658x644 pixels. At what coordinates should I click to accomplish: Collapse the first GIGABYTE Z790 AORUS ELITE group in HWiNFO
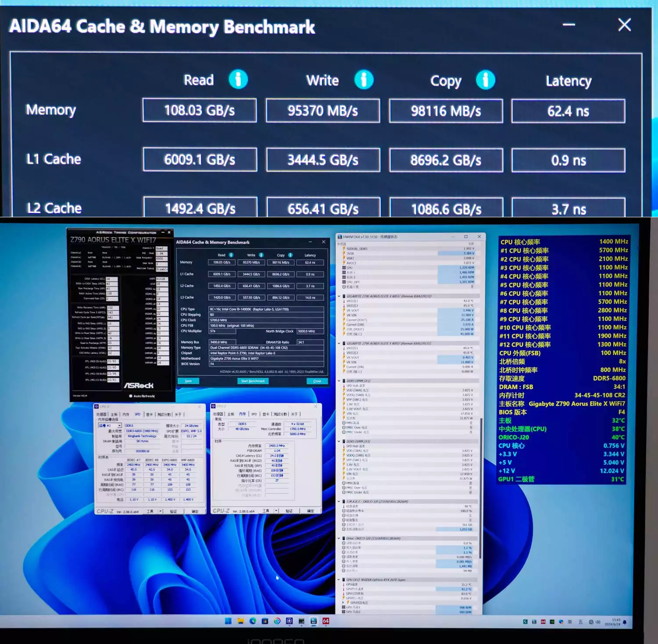pos(339,296)
